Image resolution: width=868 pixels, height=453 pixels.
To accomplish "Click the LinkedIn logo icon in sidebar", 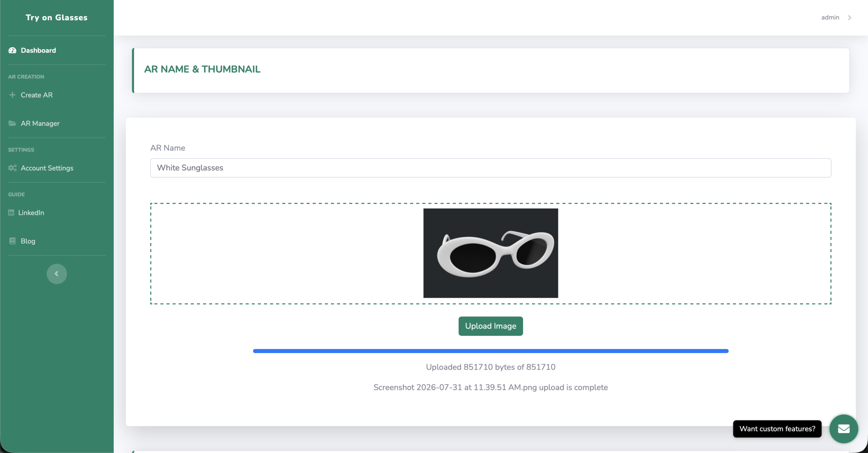I will pos(11,213).
